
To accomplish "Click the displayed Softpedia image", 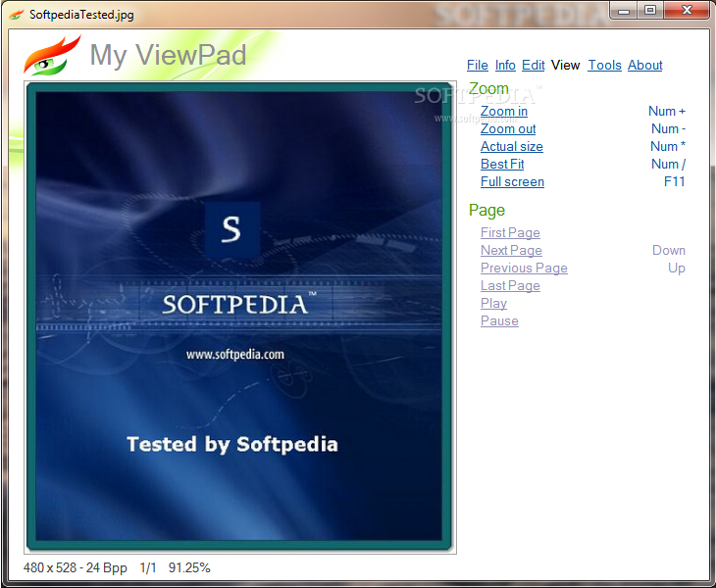I will [x=239, y=317].
